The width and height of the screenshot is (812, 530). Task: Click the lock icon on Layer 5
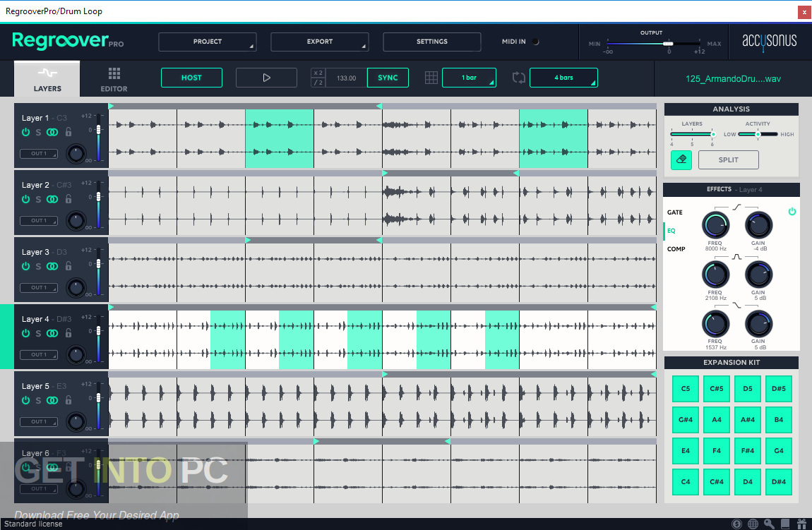pyautogui.click(x=68, y=400)
